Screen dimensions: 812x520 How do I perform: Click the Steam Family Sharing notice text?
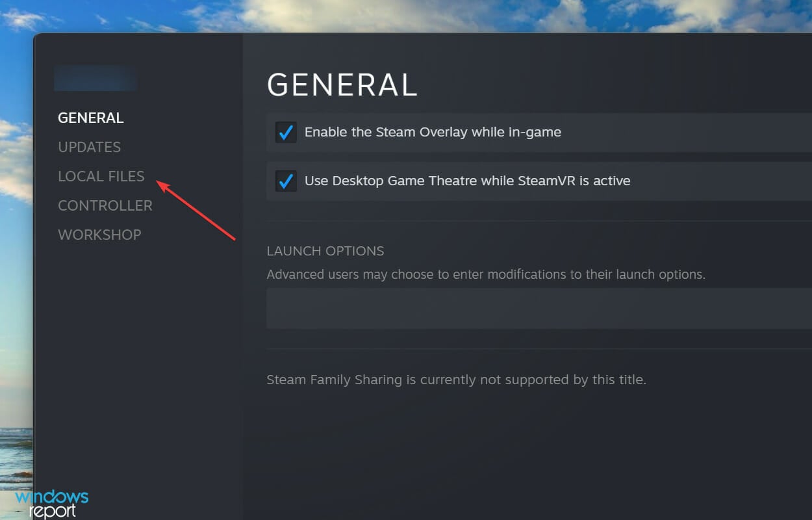point(456,380)
